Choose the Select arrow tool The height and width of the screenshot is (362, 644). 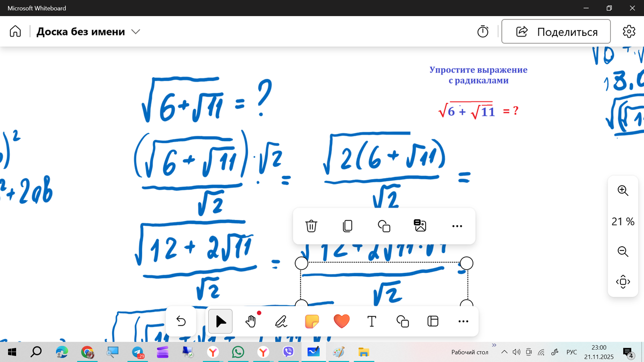(221, 321)
